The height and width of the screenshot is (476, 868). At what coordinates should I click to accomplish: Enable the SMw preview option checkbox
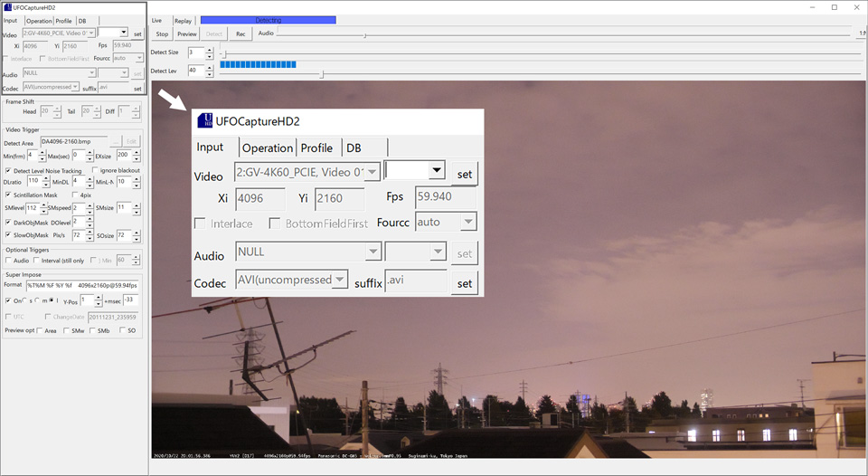coord(66,330)
